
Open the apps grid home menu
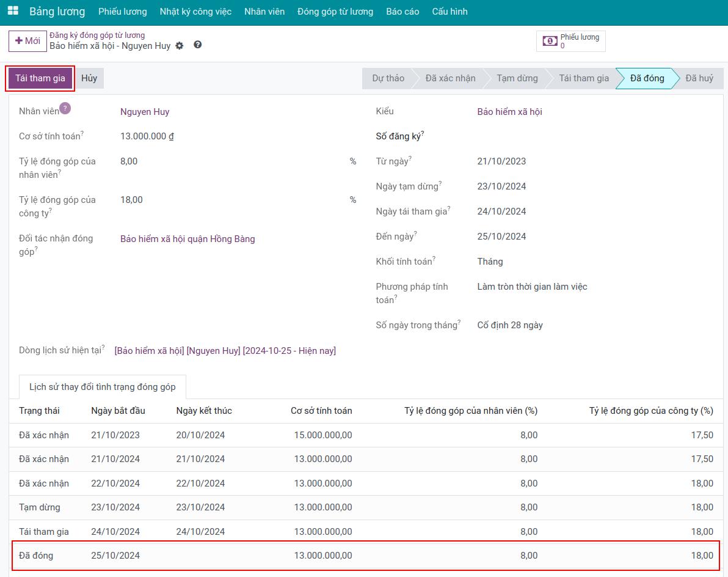click(x=13, y=11)
